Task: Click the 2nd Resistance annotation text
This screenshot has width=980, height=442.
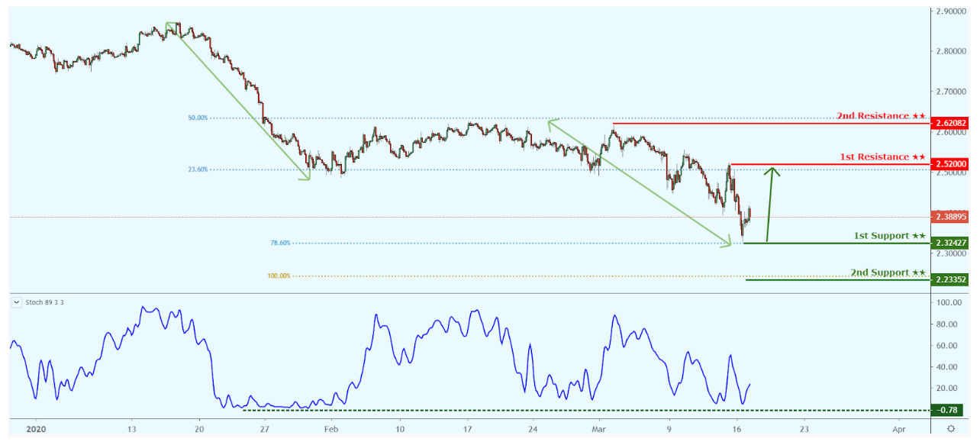Action: [881, 116]
